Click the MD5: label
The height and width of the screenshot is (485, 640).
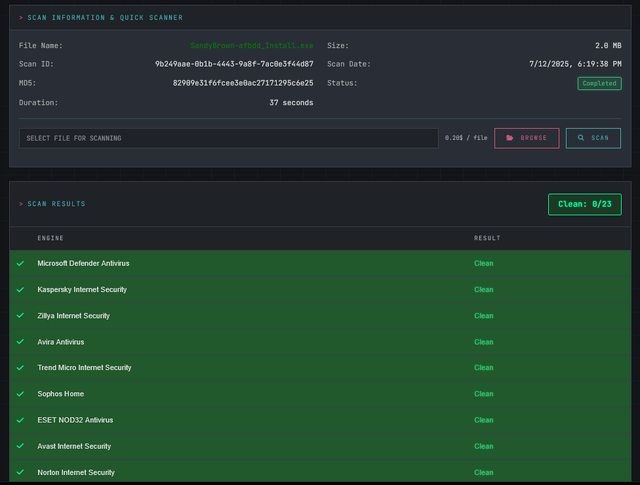tap(27, 83)
